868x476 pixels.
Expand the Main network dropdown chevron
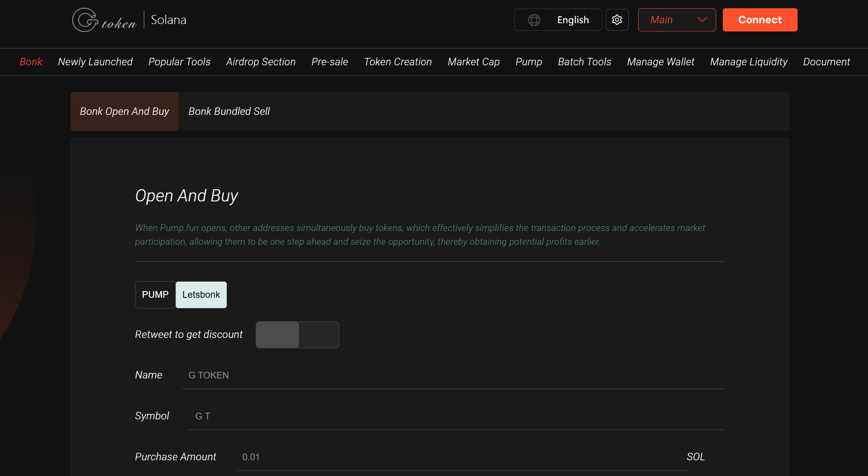tap(702, 20)
